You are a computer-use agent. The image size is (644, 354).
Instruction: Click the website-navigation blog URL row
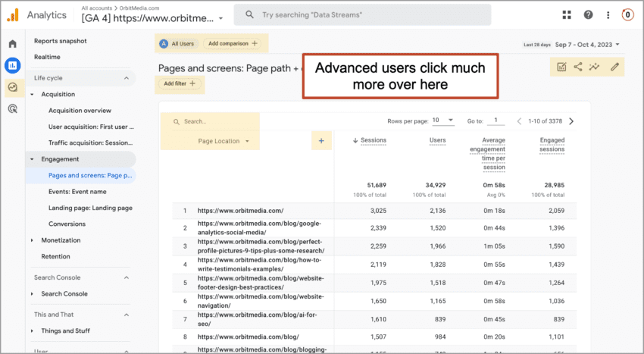tap(261, 302)
